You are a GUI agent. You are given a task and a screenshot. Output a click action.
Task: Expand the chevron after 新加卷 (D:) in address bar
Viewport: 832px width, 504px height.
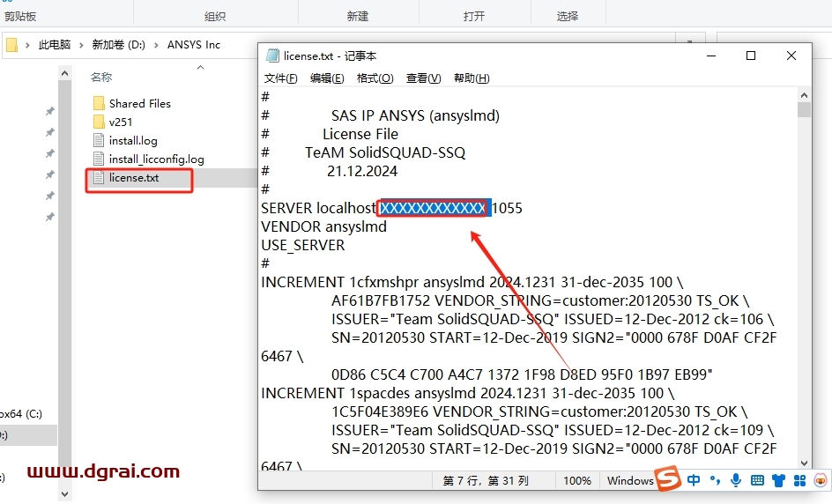coord(156,45)
